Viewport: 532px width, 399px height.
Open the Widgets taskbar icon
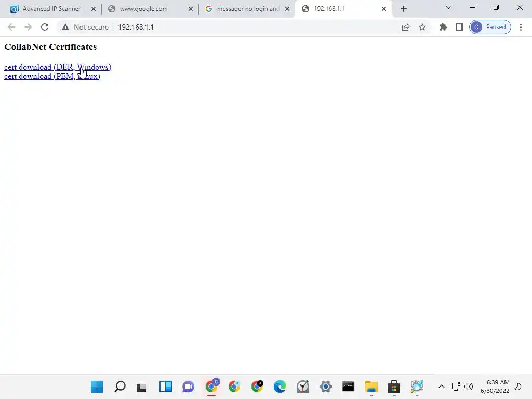point(166,387)
